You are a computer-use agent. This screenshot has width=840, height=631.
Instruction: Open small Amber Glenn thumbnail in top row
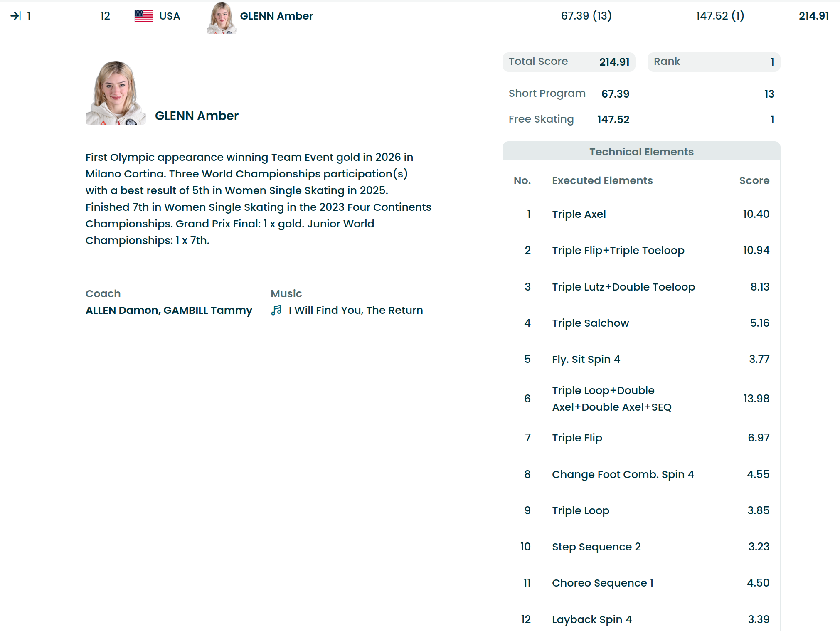pyautogui.click(x=222, y=18)
